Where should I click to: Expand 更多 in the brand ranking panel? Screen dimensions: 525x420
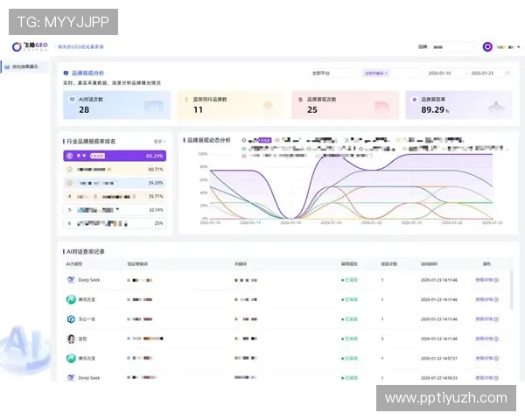(x=159, y=142)
